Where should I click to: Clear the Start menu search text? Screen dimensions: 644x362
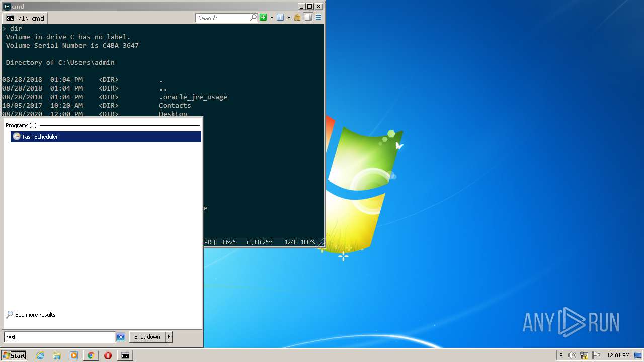point(121,337)
